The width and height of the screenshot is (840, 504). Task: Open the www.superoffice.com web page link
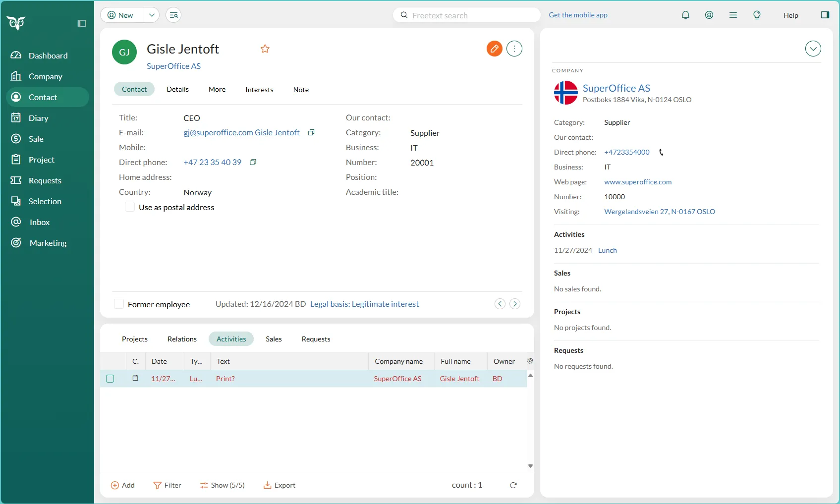point(638,182)
